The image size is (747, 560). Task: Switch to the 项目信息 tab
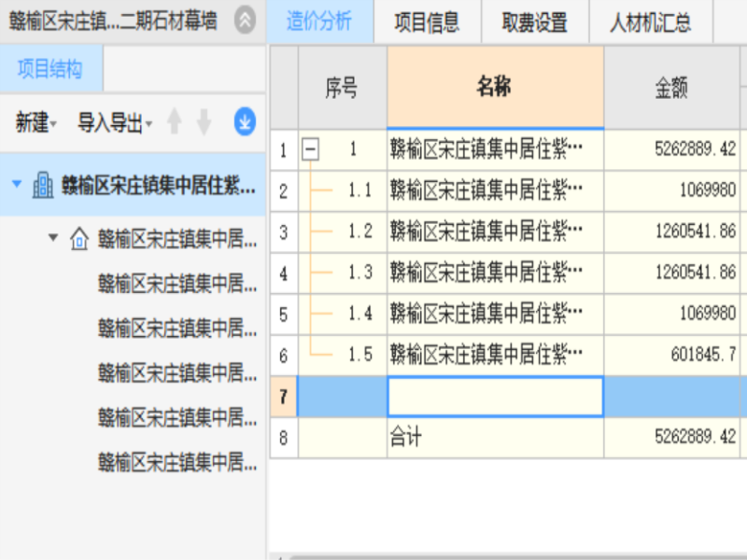point(427,22)
